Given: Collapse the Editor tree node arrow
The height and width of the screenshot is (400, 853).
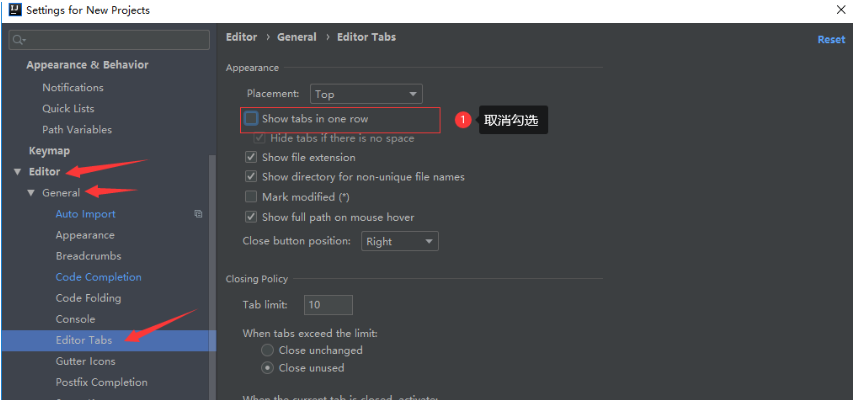Looking at the screenshot, I should pyautogui.click(x=17, y=172).
